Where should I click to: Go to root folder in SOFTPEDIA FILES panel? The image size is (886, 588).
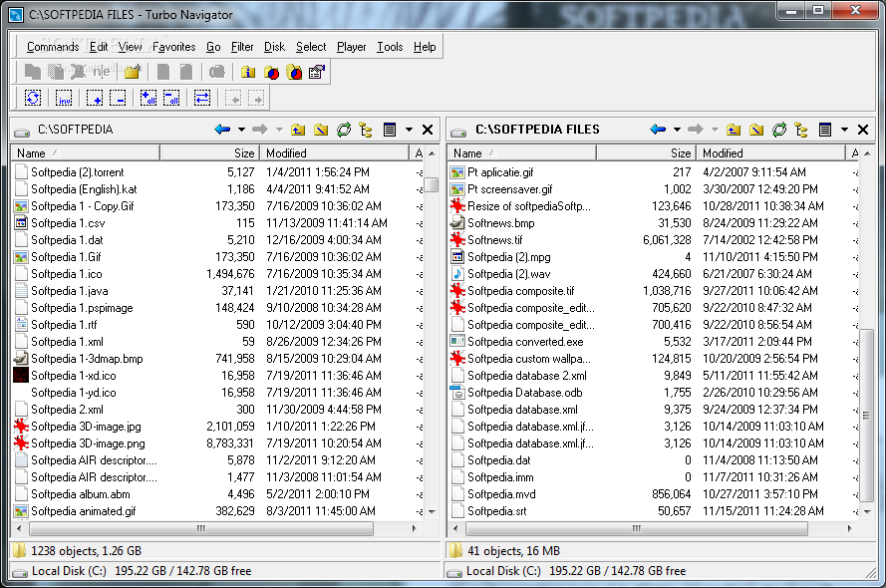pyautogui.click(x=756, y=130)
